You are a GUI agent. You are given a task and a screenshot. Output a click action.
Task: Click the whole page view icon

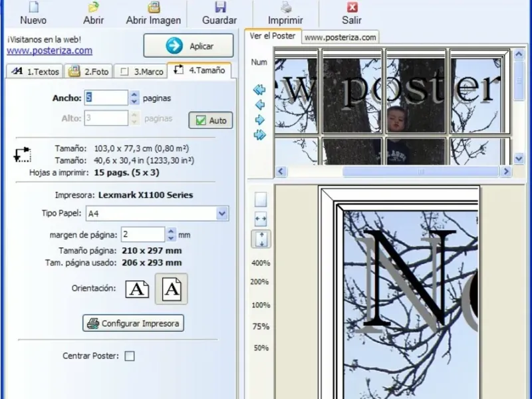click(261, 199)
